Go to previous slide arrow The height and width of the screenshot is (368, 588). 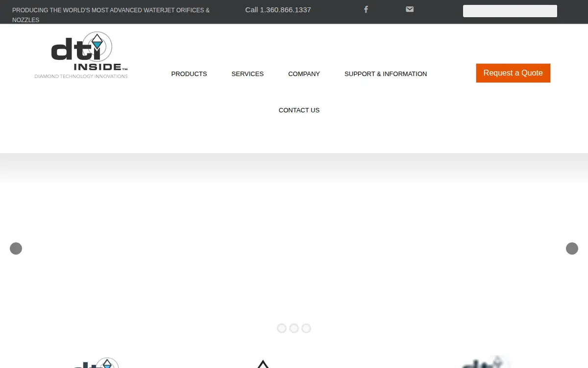tap(16, 248)
